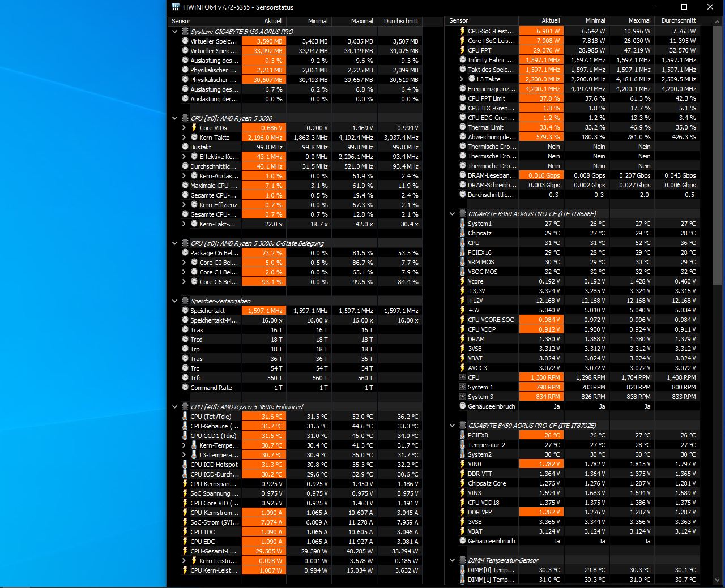Collapse the DIMM Temperatur-Sensor group

tap(452, 560)
